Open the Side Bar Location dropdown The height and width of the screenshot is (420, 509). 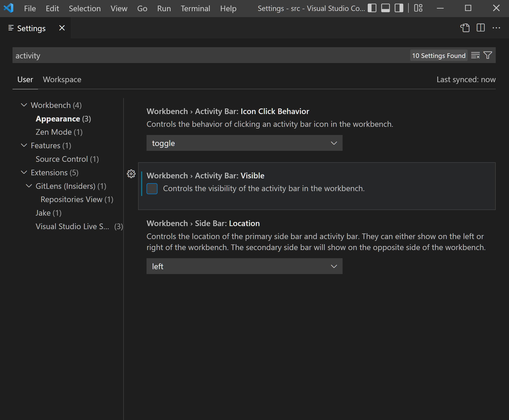(x=245, y=266)
